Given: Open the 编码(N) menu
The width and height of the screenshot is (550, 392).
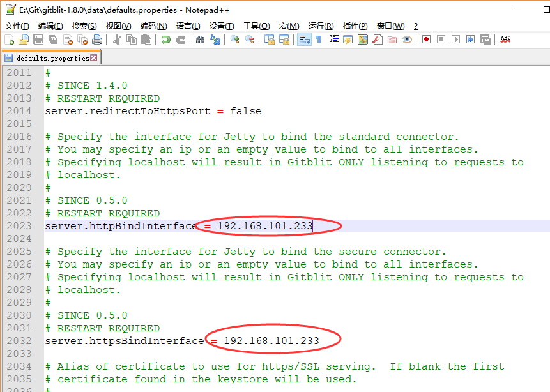Looking at the screenshot, I should (154, 26).
